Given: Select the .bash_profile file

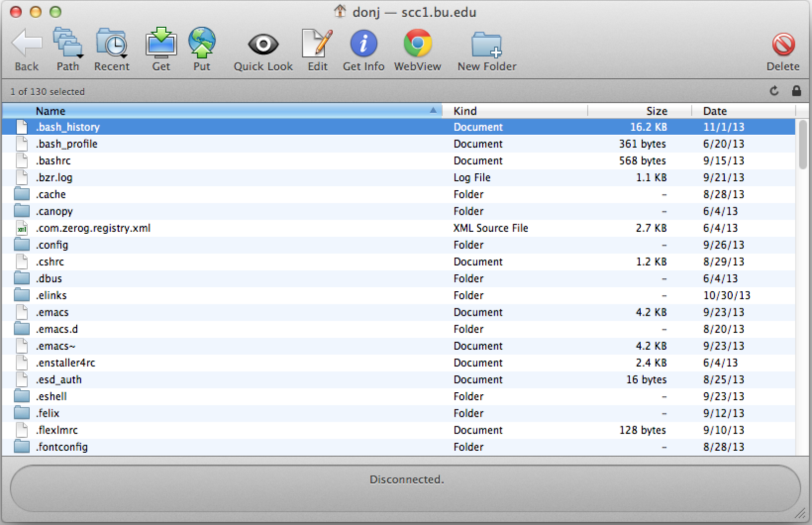Looking at the screenshot, I should 399,144.
